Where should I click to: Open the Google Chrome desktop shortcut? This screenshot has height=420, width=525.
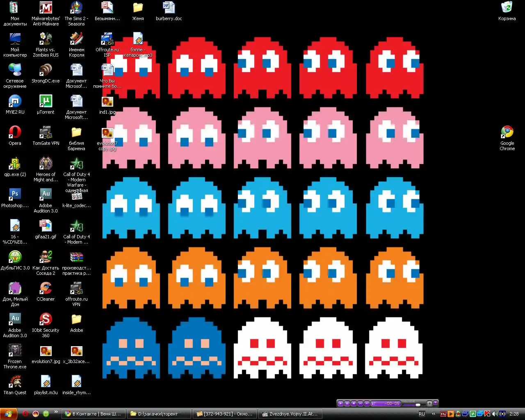point(507,132)
